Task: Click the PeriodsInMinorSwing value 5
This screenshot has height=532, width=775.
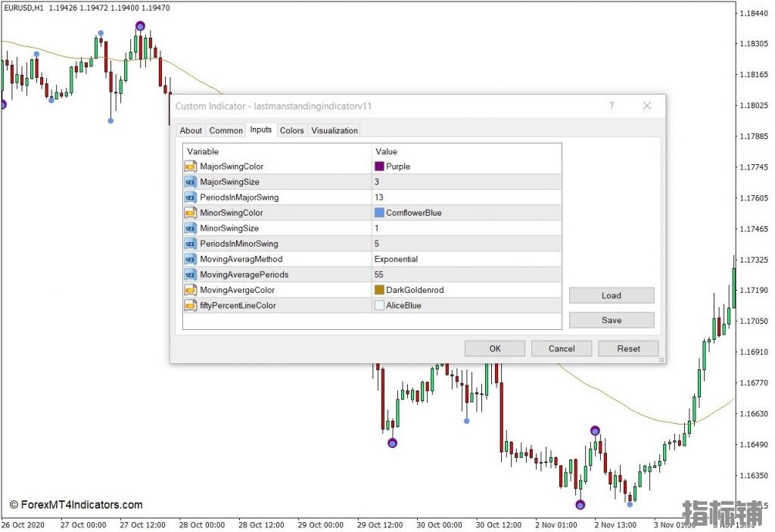Action: (x=377, y=244)
